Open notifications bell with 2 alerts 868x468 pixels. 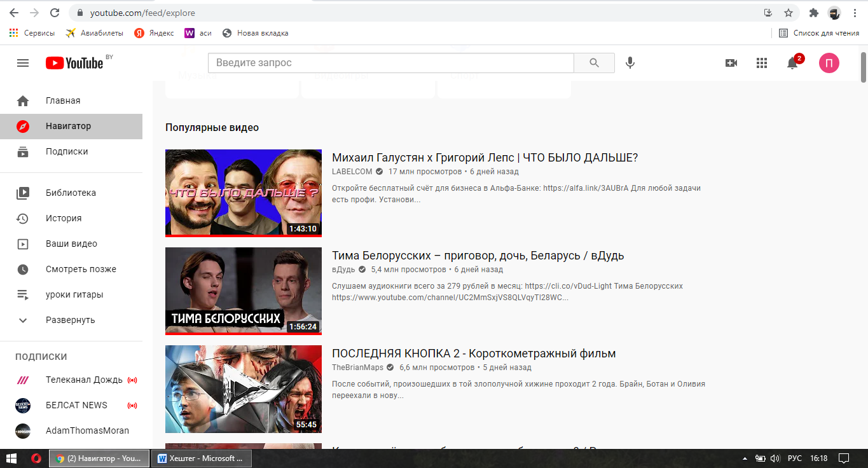pyautogui.click(x=793, y=63)
